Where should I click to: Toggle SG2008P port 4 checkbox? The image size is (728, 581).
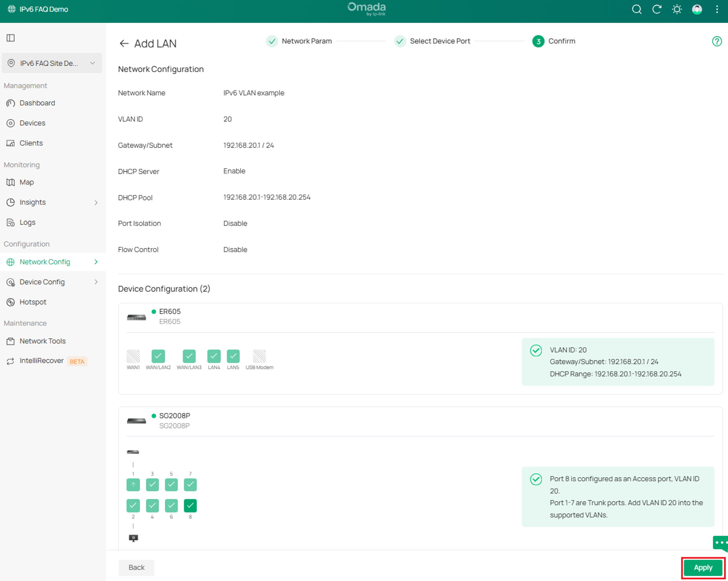click(152, 505)
